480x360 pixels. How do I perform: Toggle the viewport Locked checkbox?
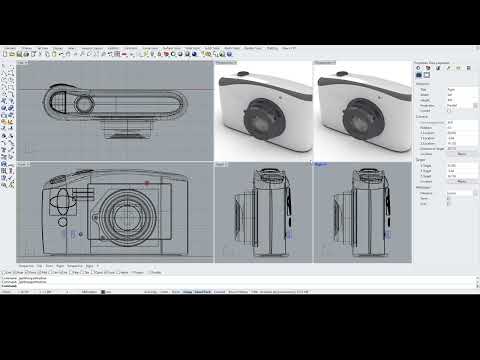click(449, 110)
